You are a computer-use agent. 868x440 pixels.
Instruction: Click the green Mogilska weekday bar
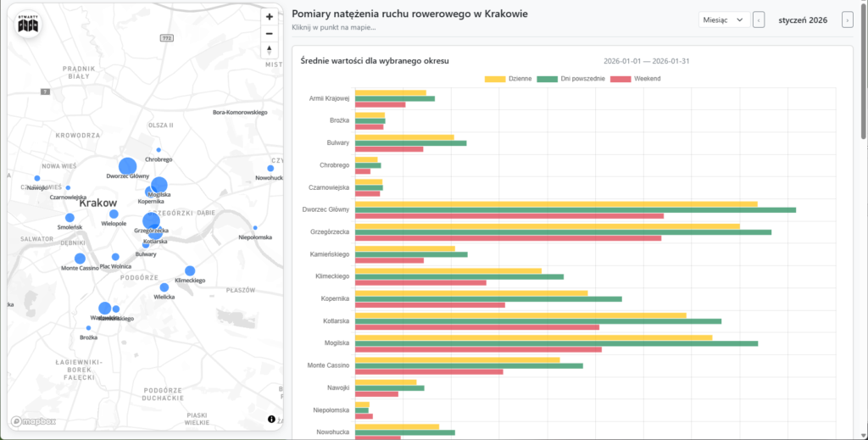(x=555, y=343)
